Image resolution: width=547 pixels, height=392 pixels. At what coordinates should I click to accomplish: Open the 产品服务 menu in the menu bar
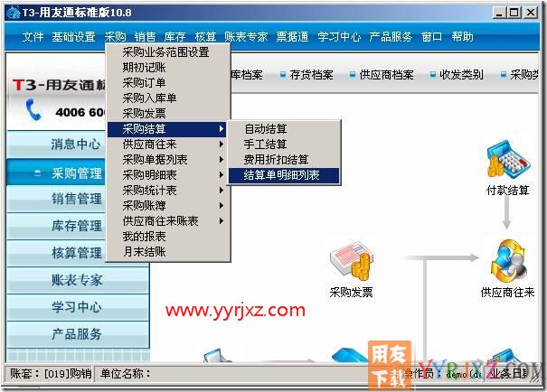click(x=391, y=37)
